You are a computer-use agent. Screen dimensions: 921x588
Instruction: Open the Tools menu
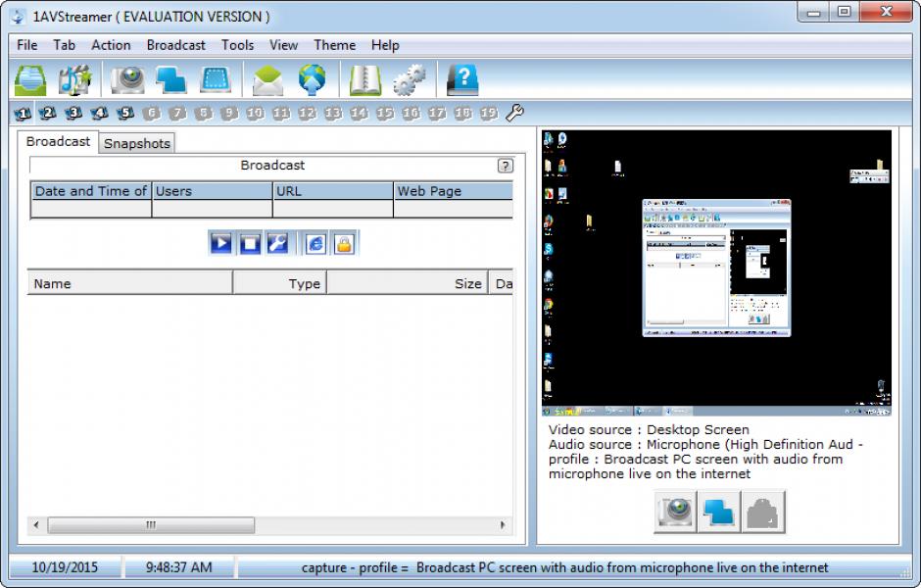pyautogui.click(x=237, y=45)
